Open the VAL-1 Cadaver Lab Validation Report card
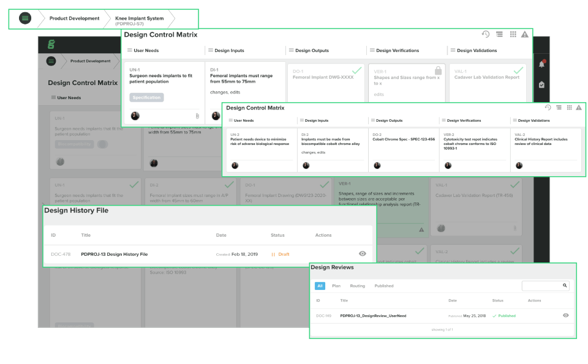 pyautogui.click(x=488, y=83)
